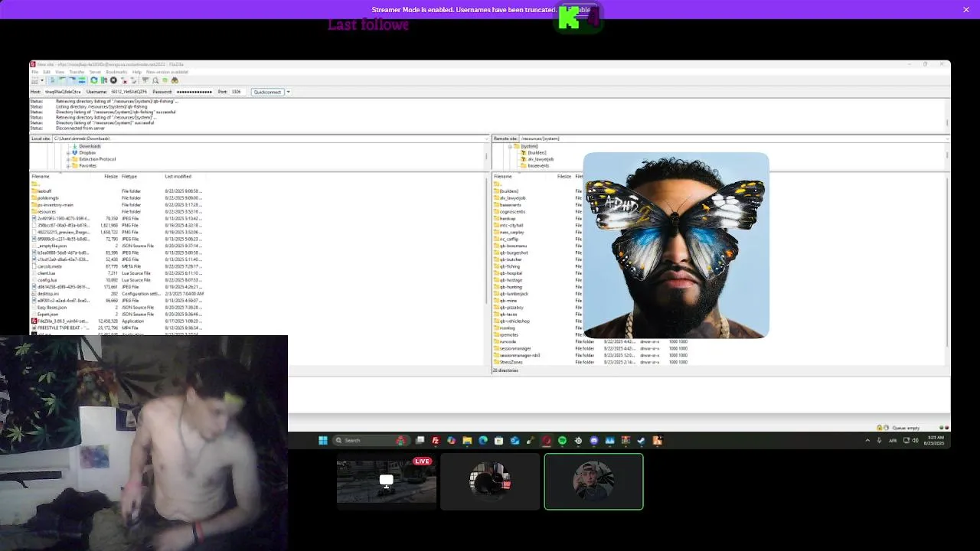Click the Quickconnect button

click(x=267, y=92)
